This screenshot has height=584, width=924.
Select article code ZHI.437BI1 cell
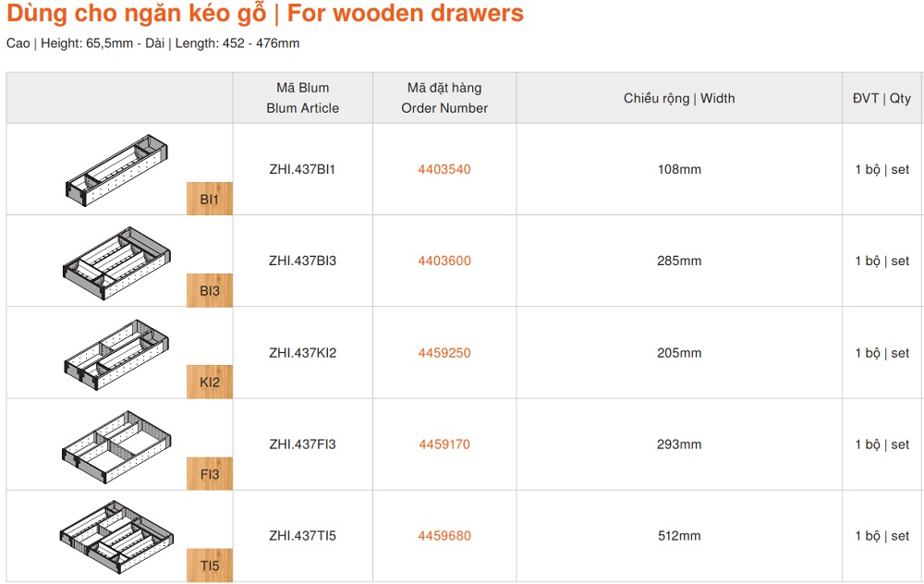tap(303, 170)
